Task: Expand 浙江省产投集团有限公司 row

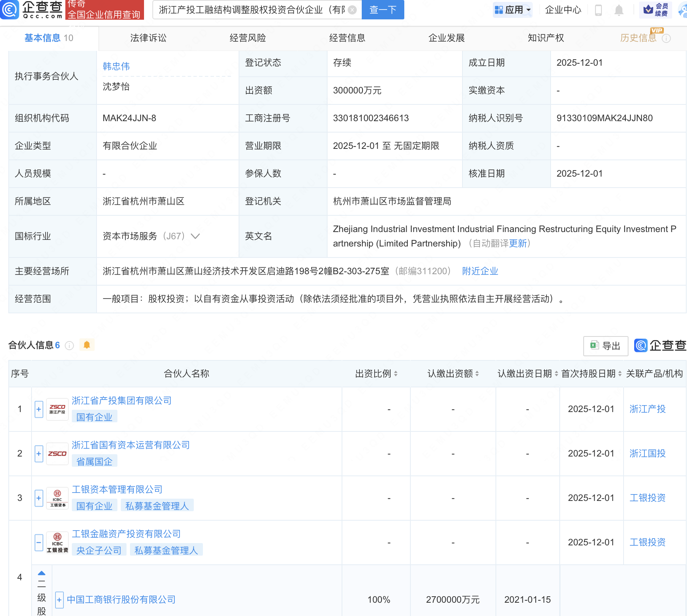Action: pyautogui.click(x=39, y=409)
